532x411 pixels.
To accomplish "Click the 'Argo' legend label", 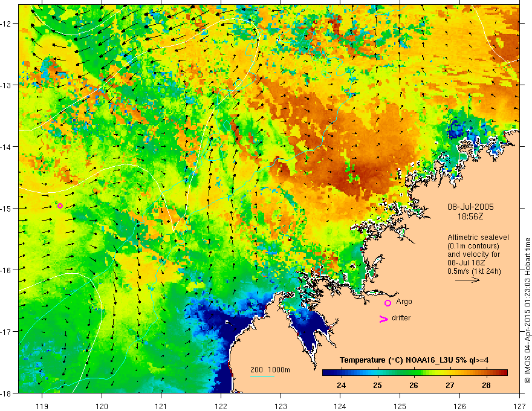I will [x=404, y=302].
